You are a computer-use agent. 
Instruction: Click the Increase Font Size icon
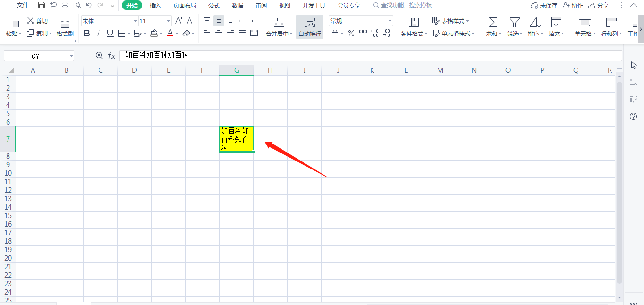click(179, 21)
